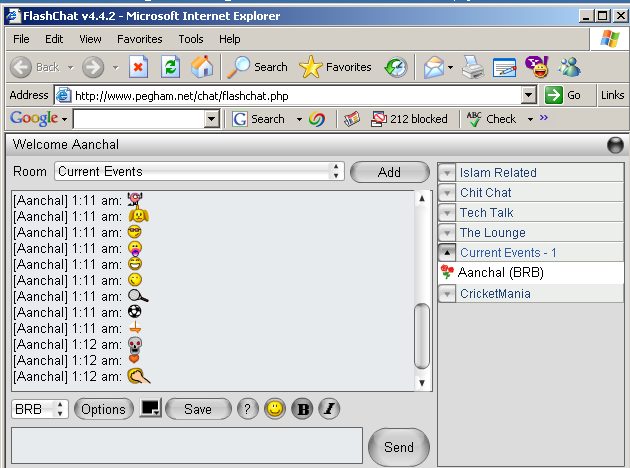Image resolution: width=630 pixels, height=468 pixels.
Task: Click the Save chat button
Action: [x=198, y=409]
